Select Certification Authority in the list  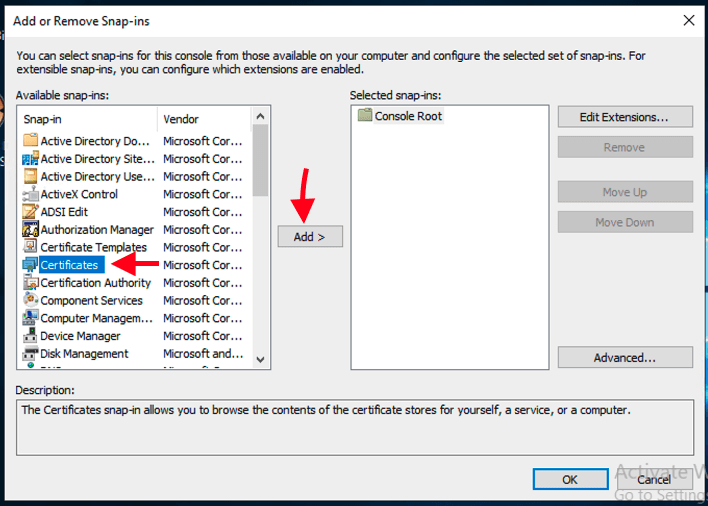coord(95,283)
